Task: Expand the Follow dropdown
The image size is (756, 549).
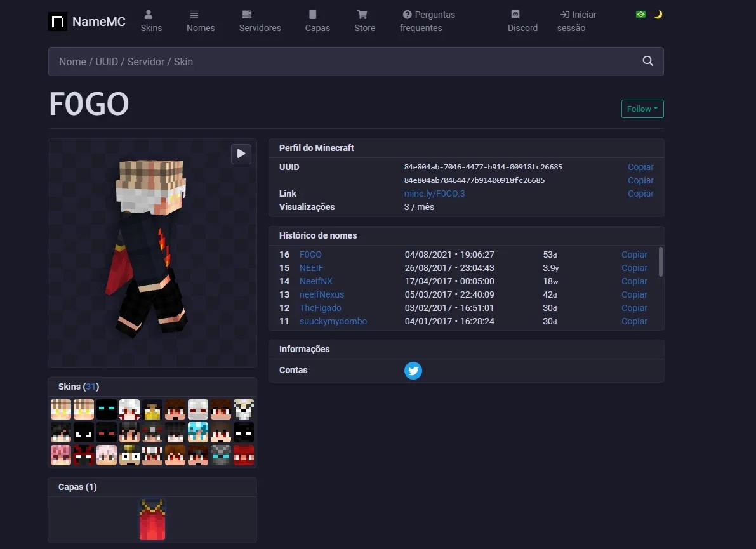Action: pyautogui.click(x=642, y=109)
